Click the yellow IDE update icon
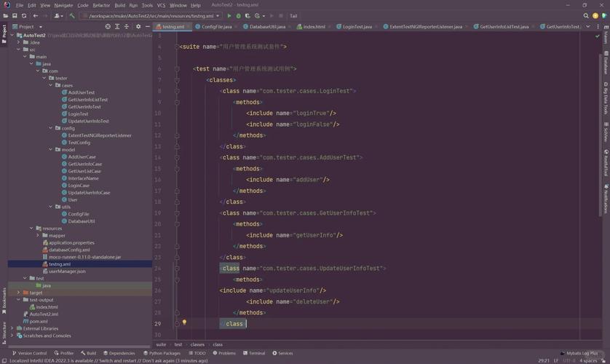 [x=595, y=16]
